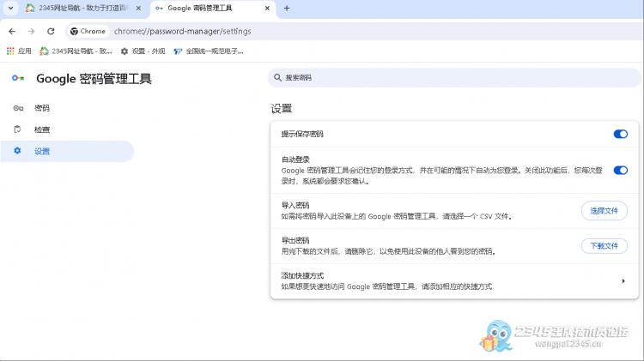Close the 2345网址导航 tab

pos(139,9)
